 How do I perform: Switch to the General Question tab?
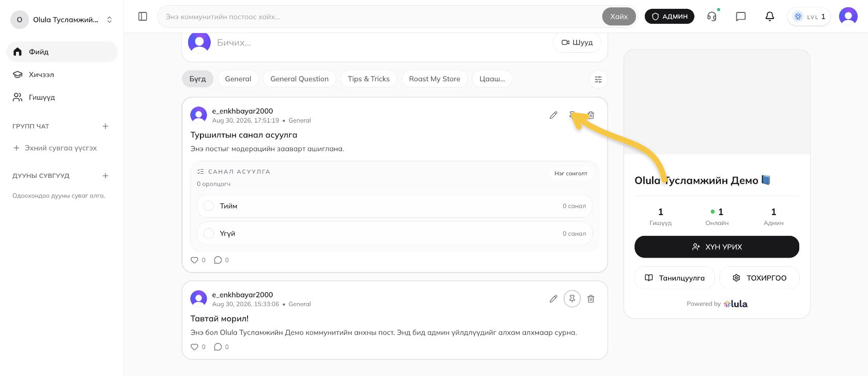pos(300,79)
